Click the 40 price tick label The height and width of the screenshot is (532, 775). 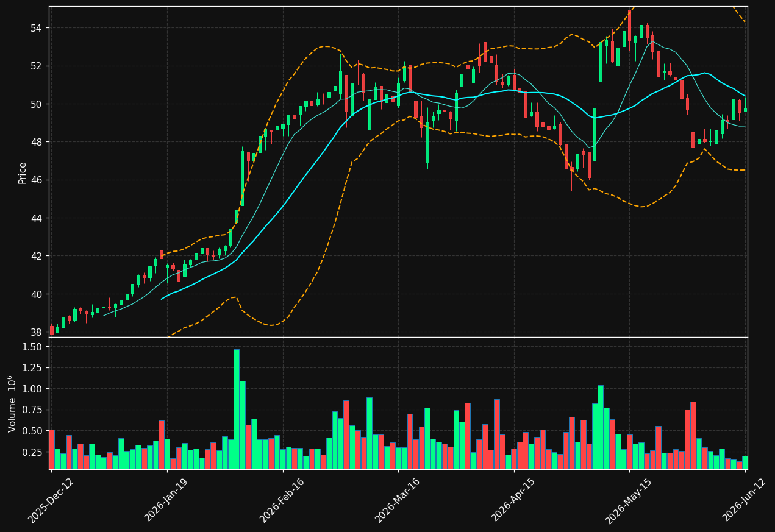coord(36,294)
